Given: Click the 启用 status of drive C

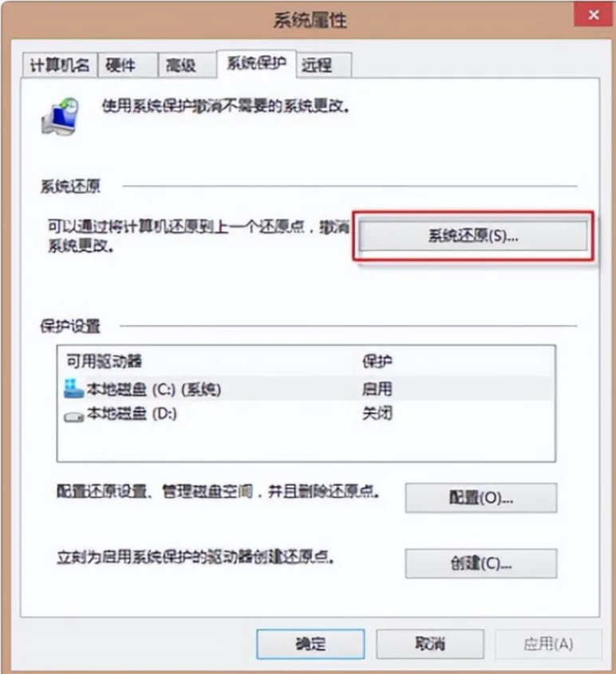Looking at the screenshot, I should point(377,389).
